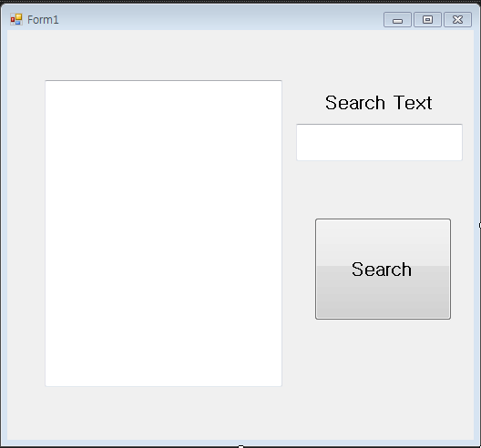Click the Form1 title text
The height and width of the screenshot is (448, 481).
(43, 20)
